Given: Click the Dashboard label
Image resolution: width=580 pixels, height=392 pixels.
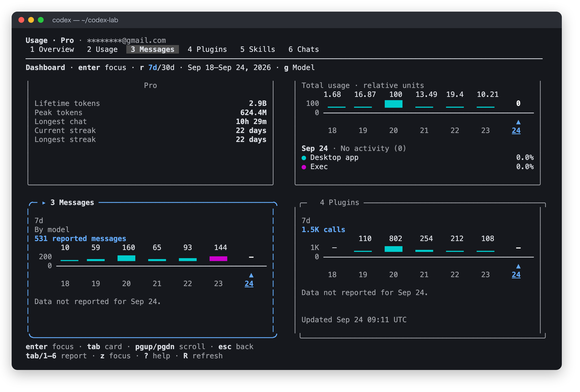Looking at the screenshot, I should (x=45, y=68).
